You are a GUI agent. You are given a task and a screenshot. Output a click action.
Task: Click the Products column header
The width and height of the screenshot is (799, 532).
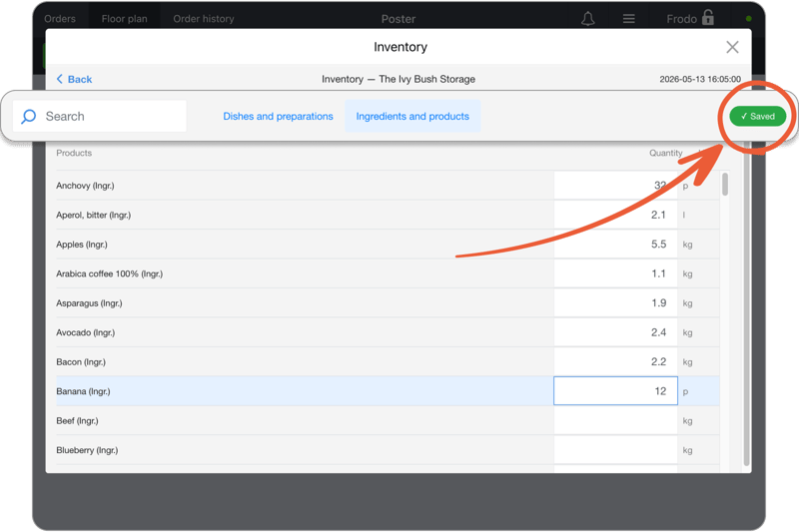point(74,153)
